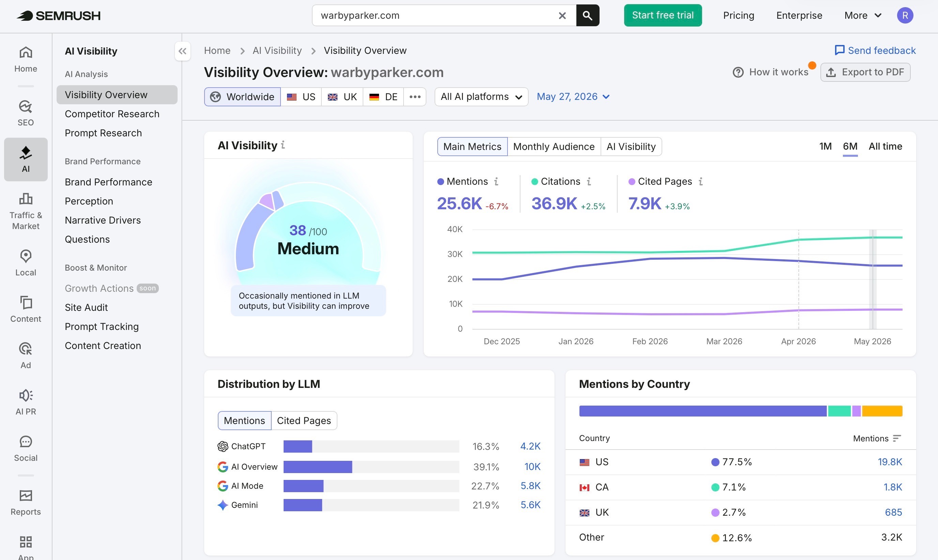Open the All AI platforms dropdown

[x=481, y=96]
